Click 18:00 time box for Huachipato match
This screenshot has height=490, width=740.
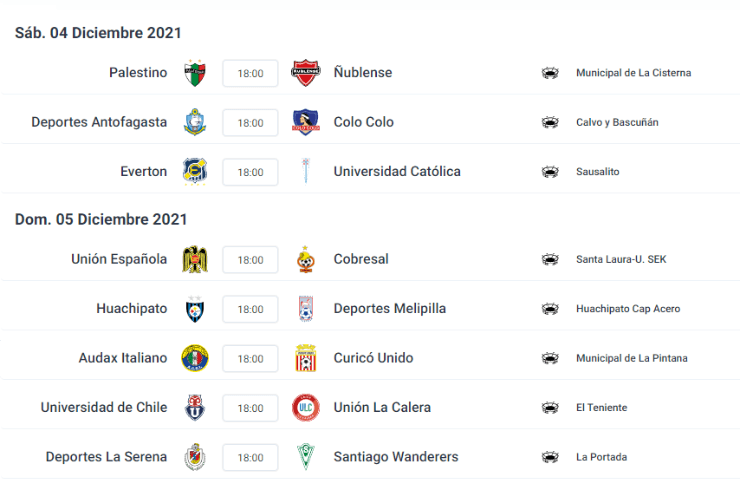pos(250,308)
